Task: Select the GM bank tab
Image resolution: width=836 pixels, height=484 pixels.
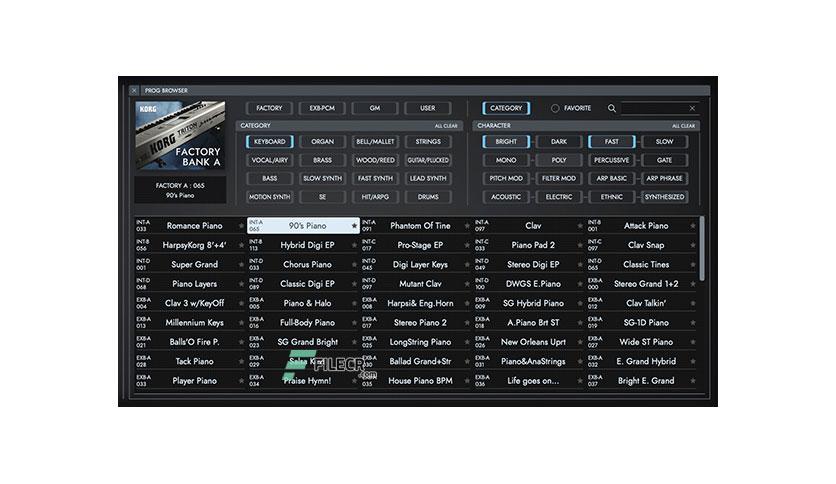Action: tap(375, 108)
